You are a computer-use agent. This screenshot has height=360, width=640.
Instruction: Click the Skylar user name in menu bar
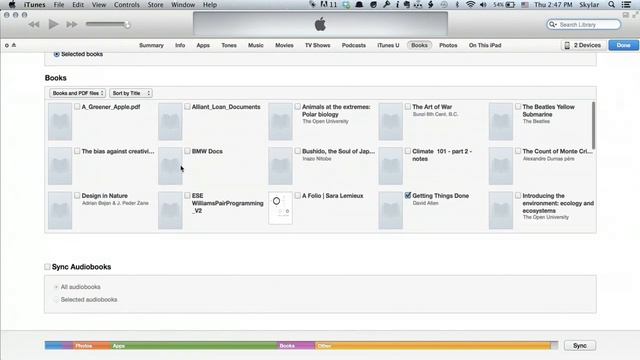589,4
